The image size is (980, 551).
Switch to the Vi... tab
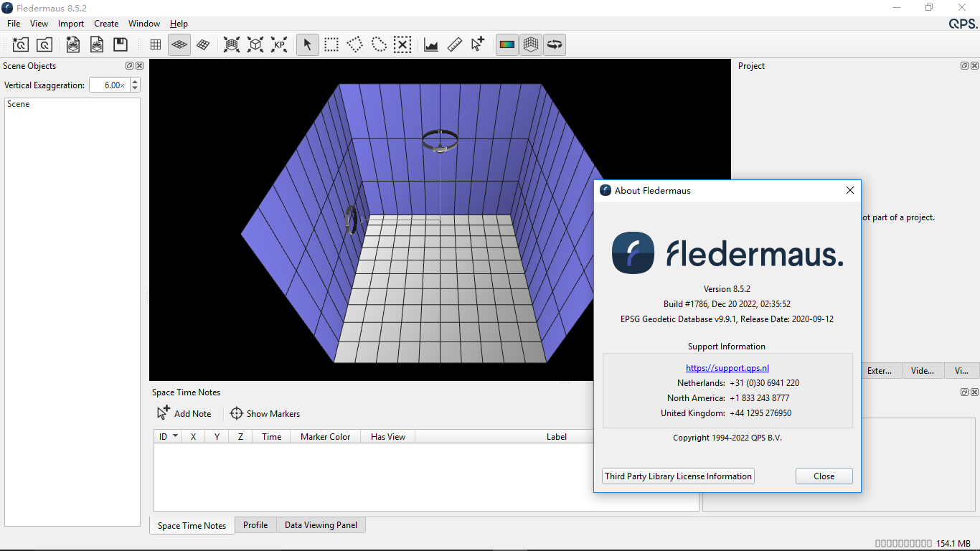(x=961, y=370)
